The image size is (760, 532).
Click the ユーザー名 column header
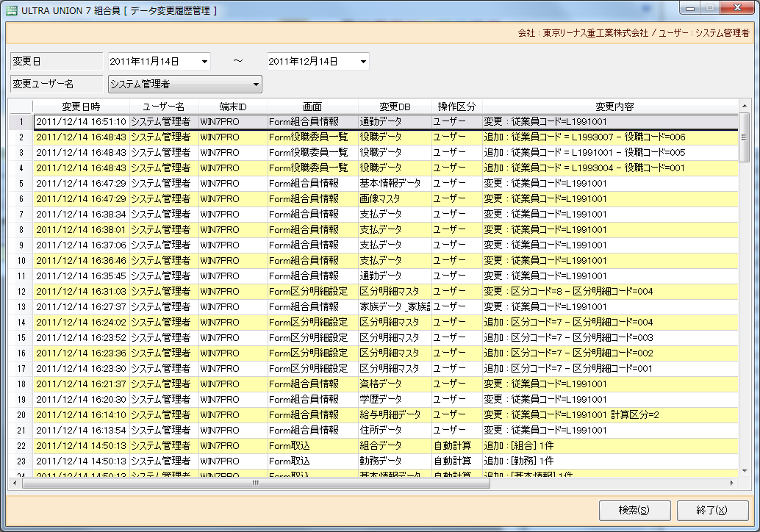pos(163,107)
